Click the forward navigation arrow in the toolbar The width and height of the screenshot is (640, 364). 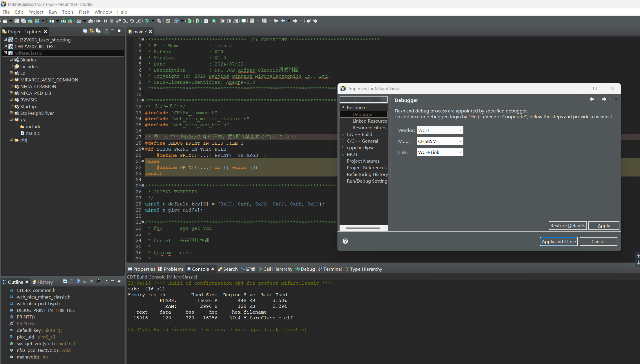(x=295, y=21)
